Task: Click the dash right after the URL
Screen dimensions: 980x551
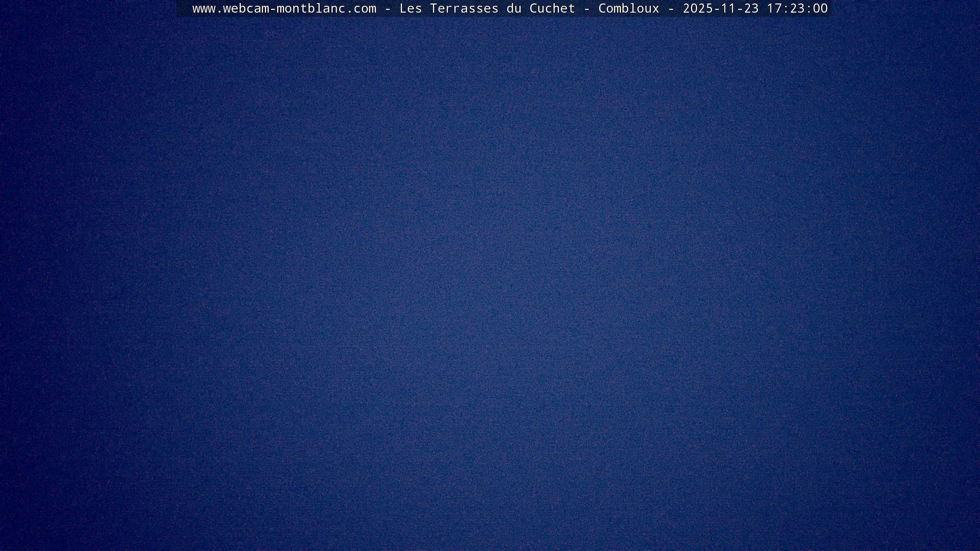Action: pos(387,9)
